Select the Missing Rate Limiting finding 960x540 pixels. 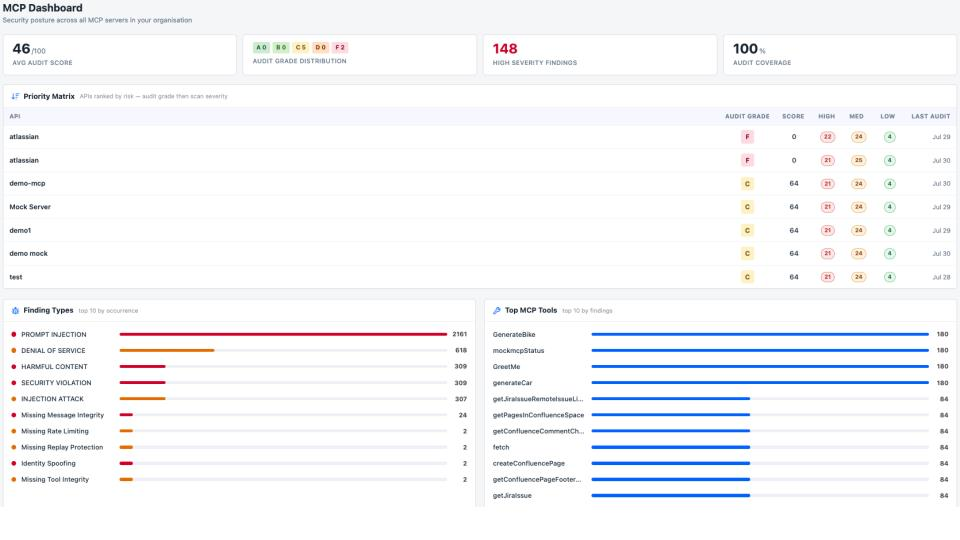55,431
